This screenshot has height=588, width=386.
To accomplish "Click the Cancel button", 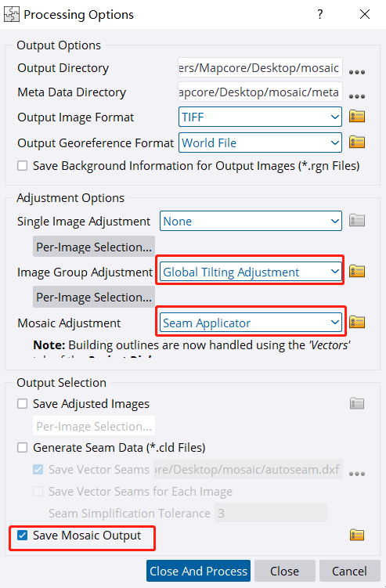I will 350,571.
